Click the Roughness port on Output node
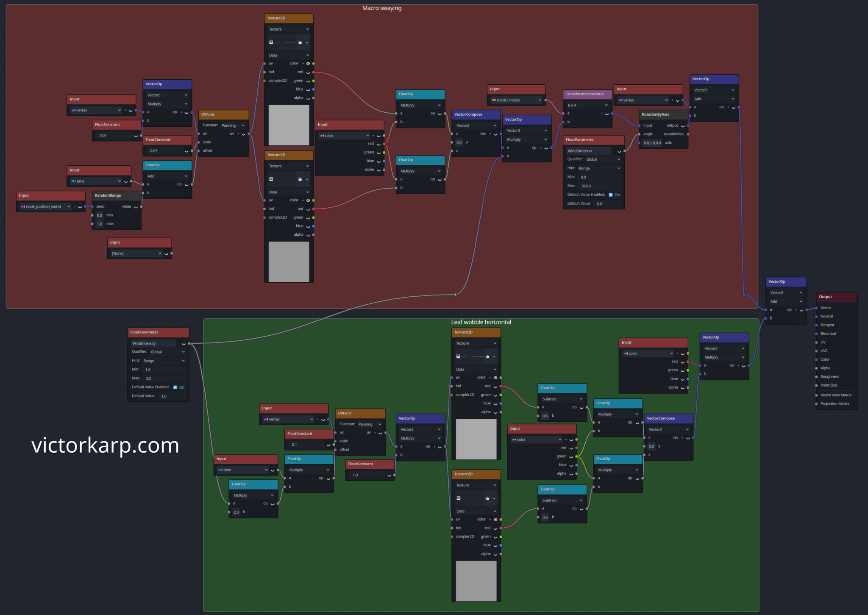This screenshot has width=868, height=615. (816, 376)
